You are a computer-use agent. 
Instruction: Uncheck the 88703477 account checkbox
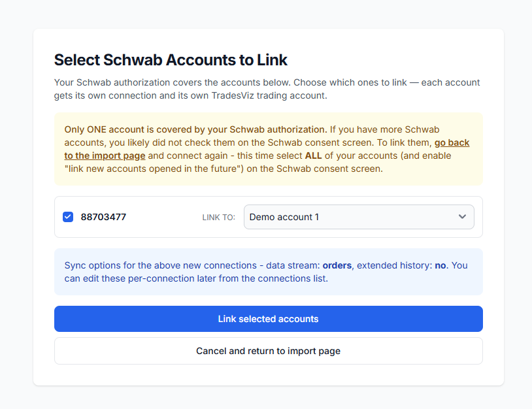point(68,217)
